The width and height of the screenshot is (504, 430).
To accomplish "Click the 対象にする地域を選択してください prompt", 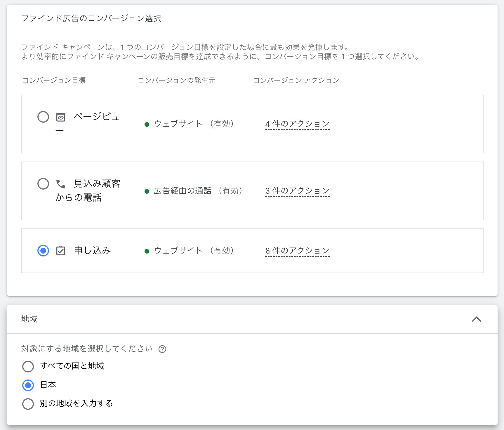I will 87,349.
